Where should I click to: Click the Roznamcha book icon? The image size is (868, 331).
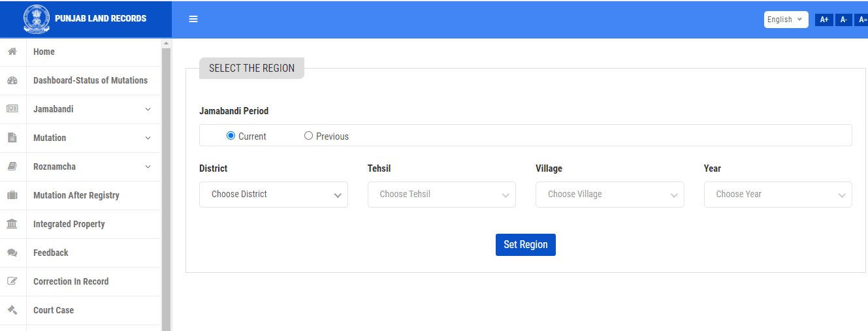(x=12, y=166)
